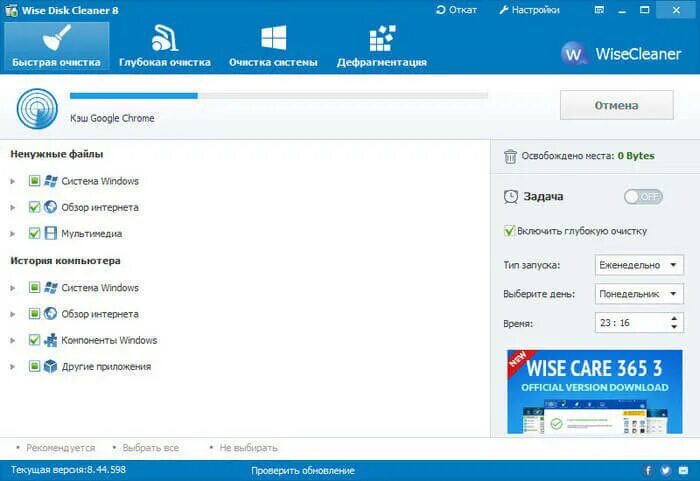Uncheck Обзор интернета in Ненужные файлы
The image size is (700, 481).
[x=34, y=207]
